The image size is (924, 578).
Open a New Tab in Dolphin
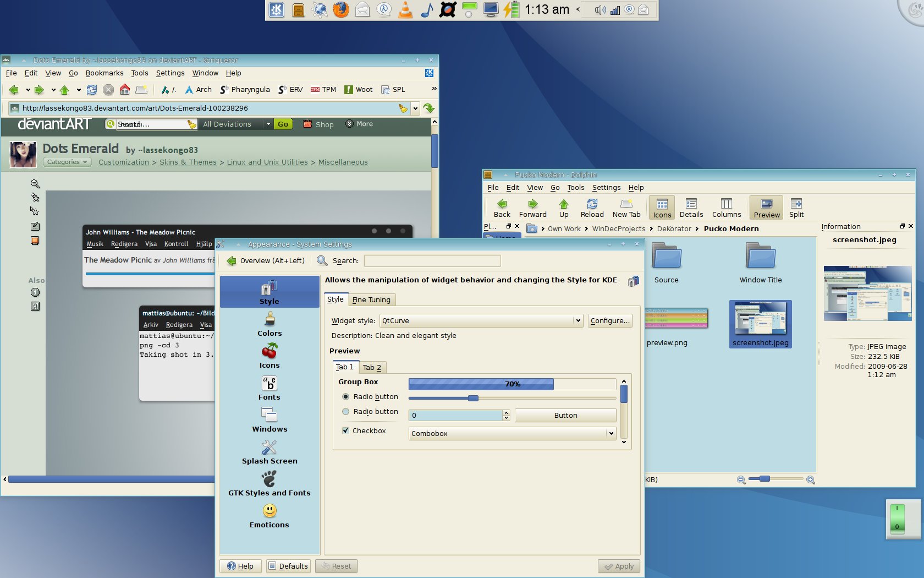point(626,208)
